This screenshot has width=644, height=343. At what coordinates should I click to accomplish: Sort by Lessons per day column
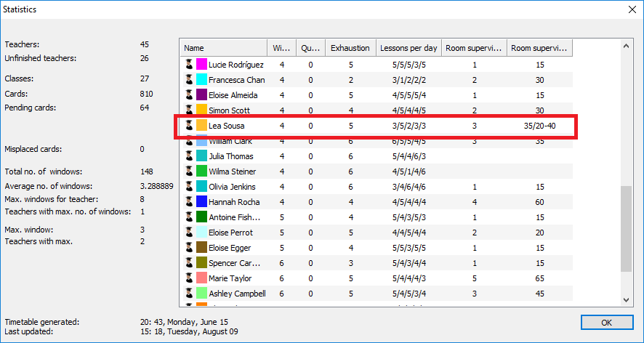(x=408, y=48)
